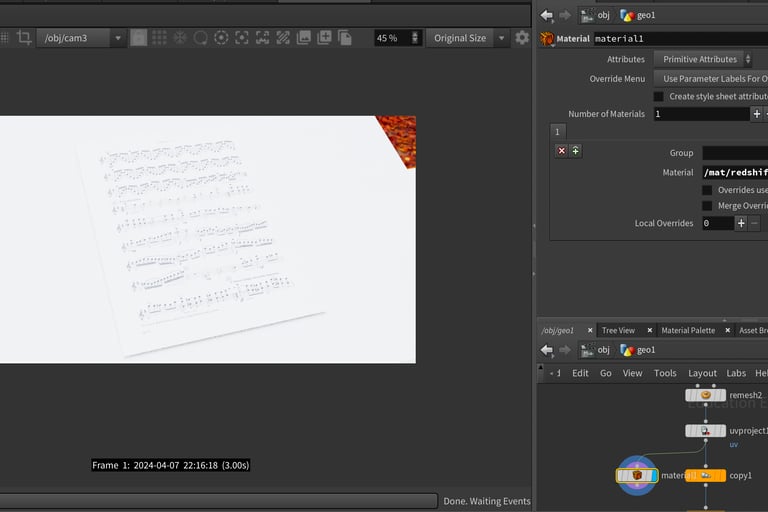Click the snowflake freeze icon
The height and width of the screenshot is (512, 768).
(x=180, y=38)
